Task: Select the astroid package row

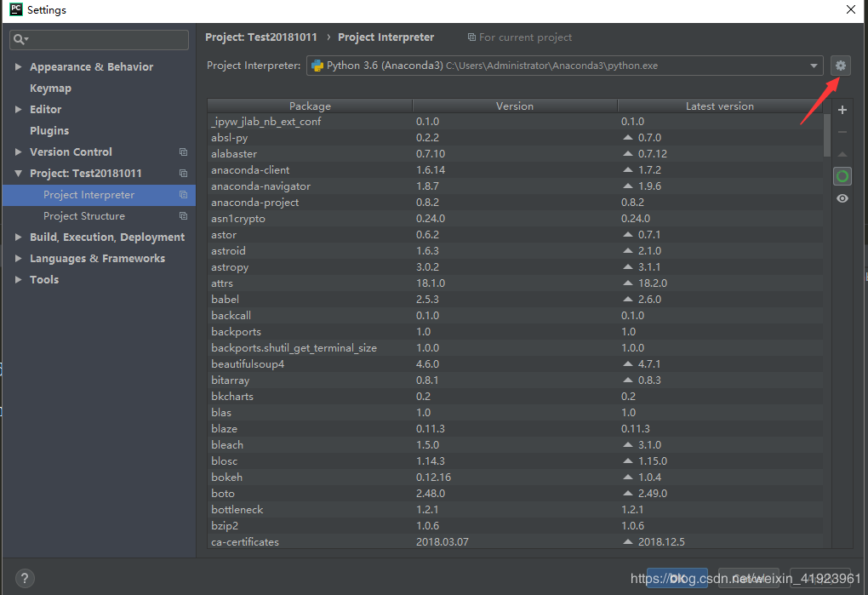Action: click(516, 251)
